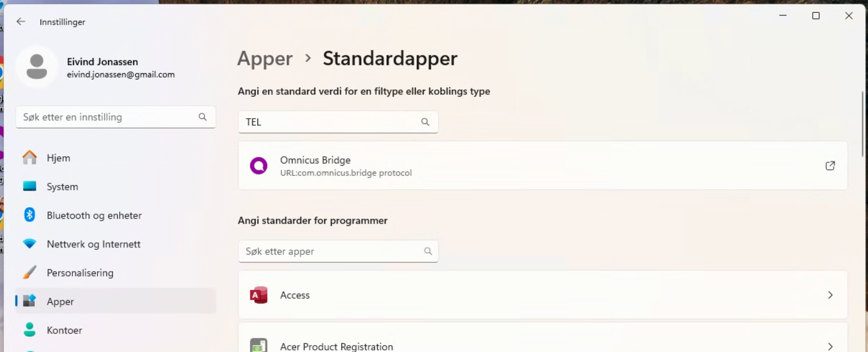Expand Acer Product Registration chevron
Viewport: 868px width, 352px height.
click(x=830, y=346)
